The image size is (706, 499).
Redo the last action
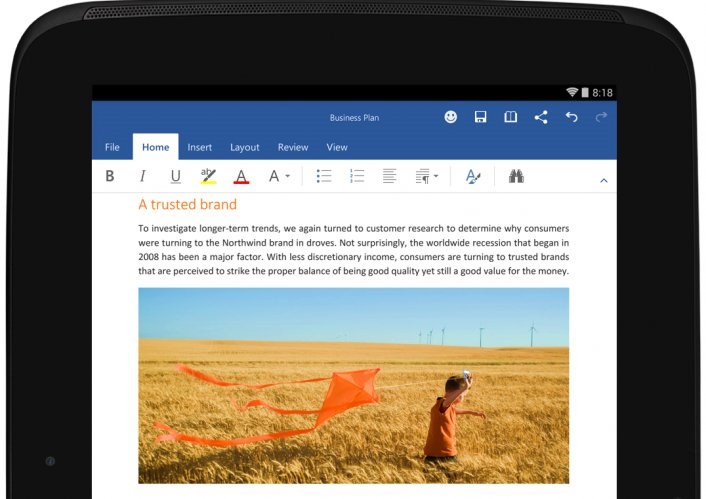pyautogui.click(x=601, y=117)
